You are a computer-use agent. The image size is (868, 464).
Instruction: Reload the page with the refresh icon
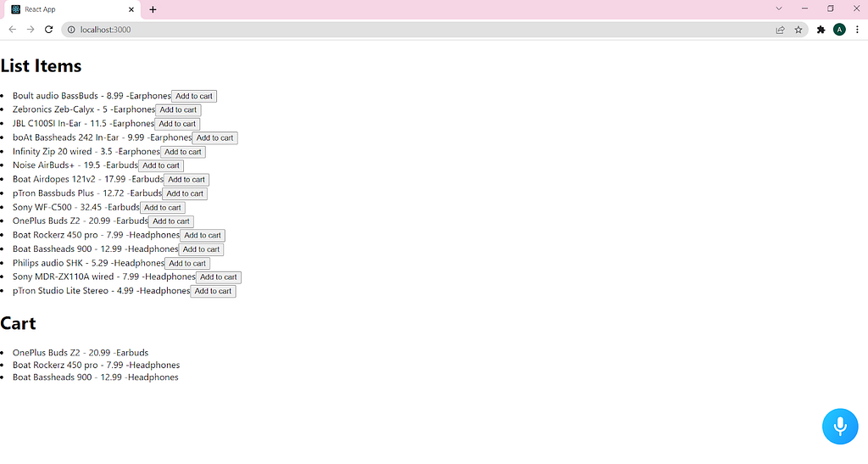(48, 30)
